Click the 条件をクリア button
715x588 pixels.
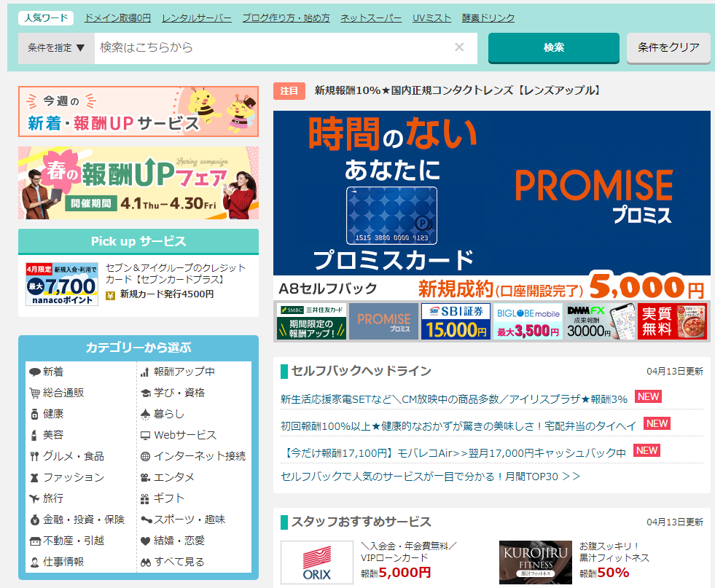pyautogui.click(x=668, y=47)
